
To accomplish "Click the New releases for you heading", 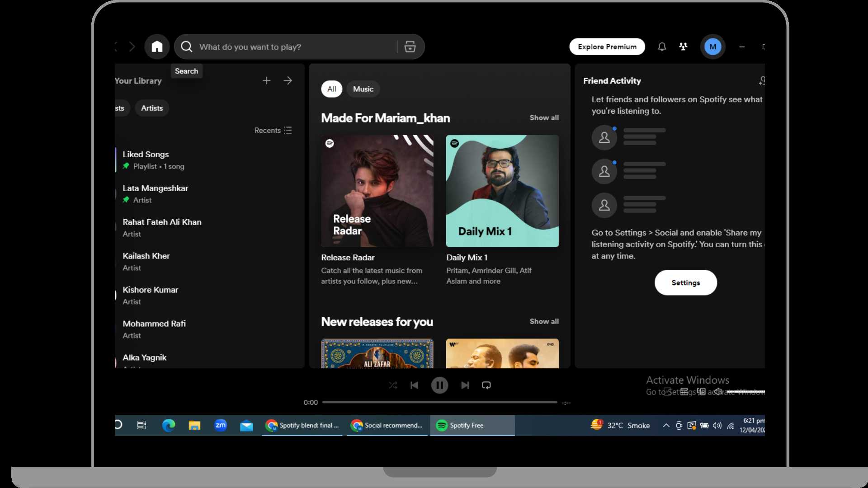I will coord(377,322).
